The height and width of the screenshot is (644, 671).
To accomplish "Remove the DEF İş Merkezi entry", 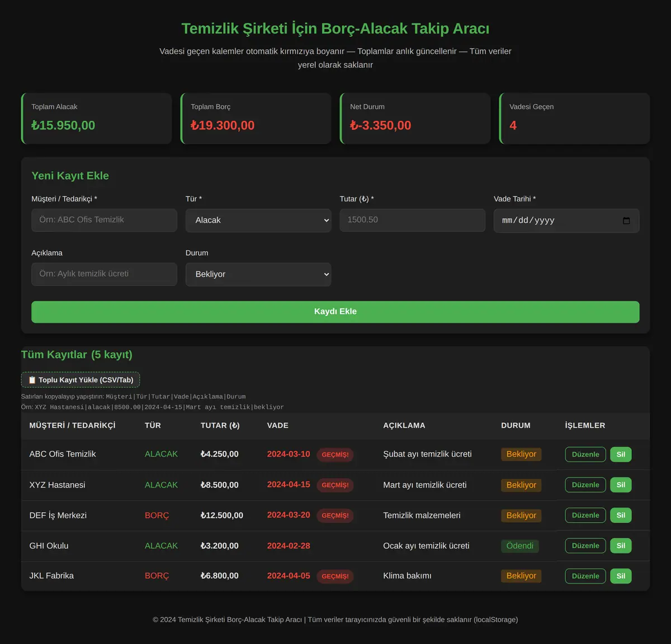I will click(x=621, y=515).
